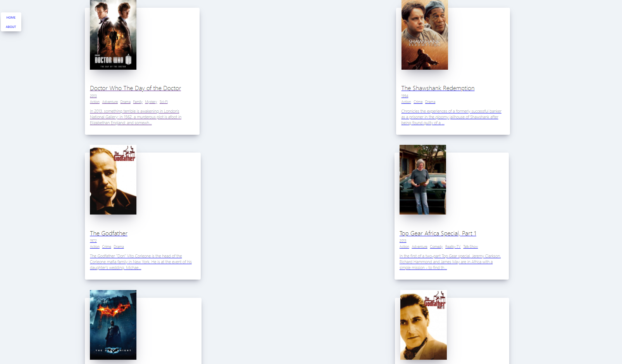Select Action genre under The Godfather
The image size is (622, 364).
95,247
